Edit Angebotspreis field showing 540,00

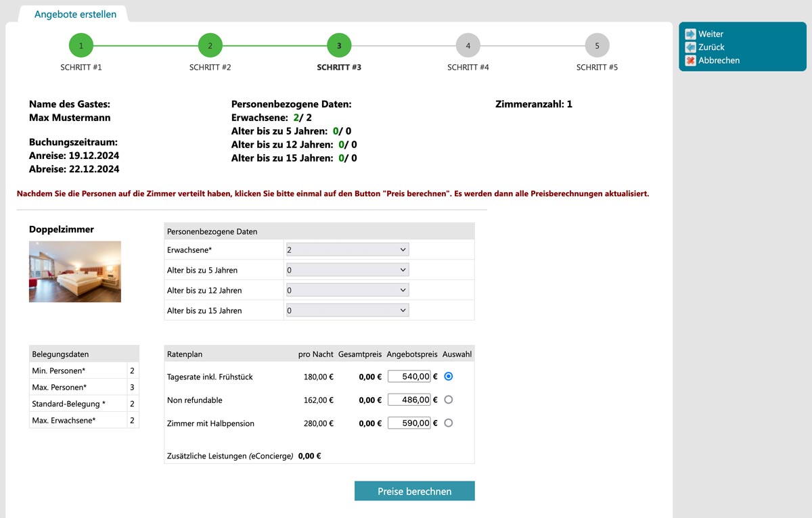tap(409, 377)
